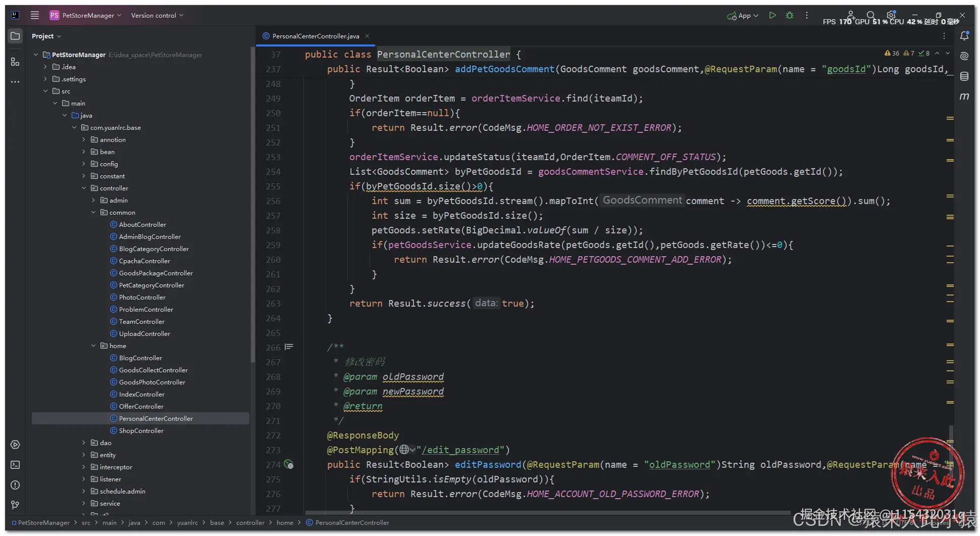
Task: Click the Project panel vertical scrollbar
Action: coord(252,205)
